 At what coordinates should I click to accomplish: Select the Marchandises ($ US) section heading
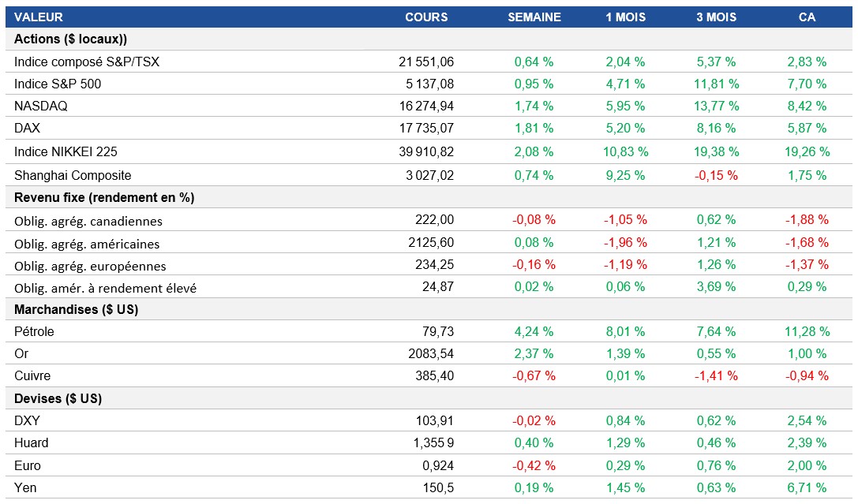click(77, 309)
